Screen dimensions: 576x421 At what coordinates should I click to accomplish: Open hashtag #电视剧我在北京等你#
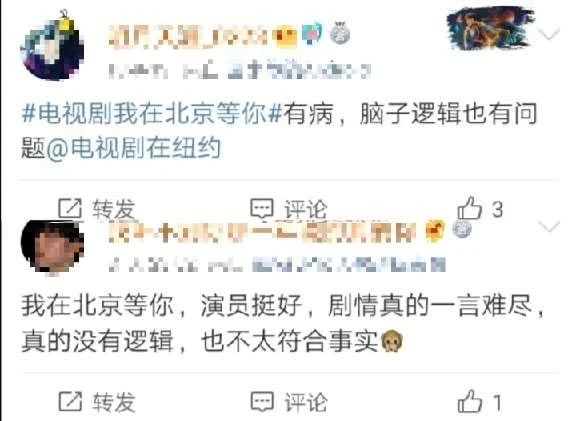[x=151, y=114]
